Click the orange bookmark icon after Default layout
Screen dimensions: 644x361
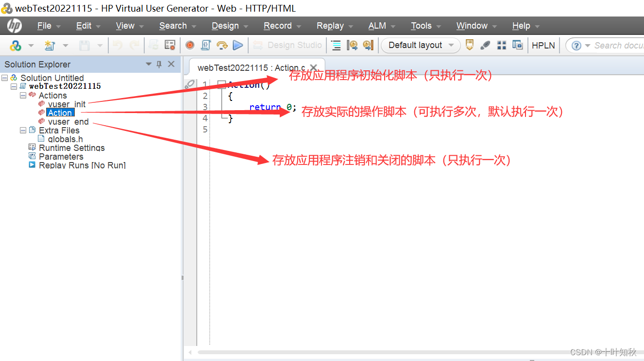click(x=469, y=45)
